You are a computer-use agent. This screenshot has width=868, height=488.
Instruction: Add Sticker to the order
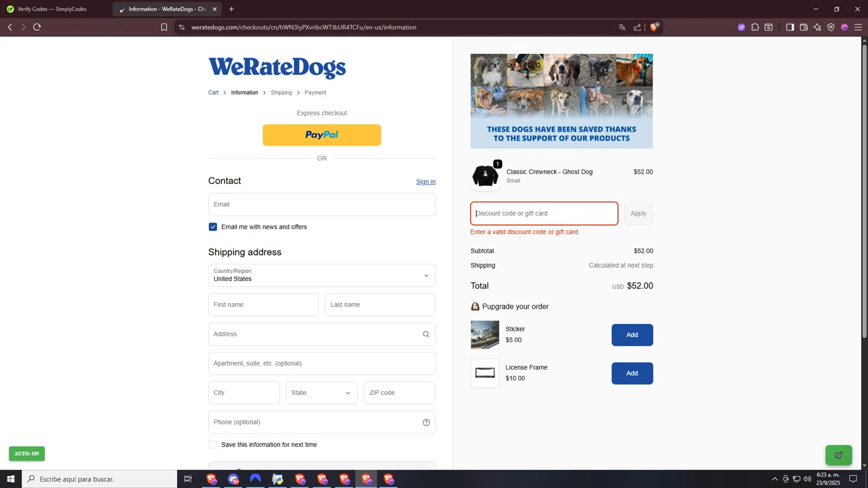click(632, 335)
